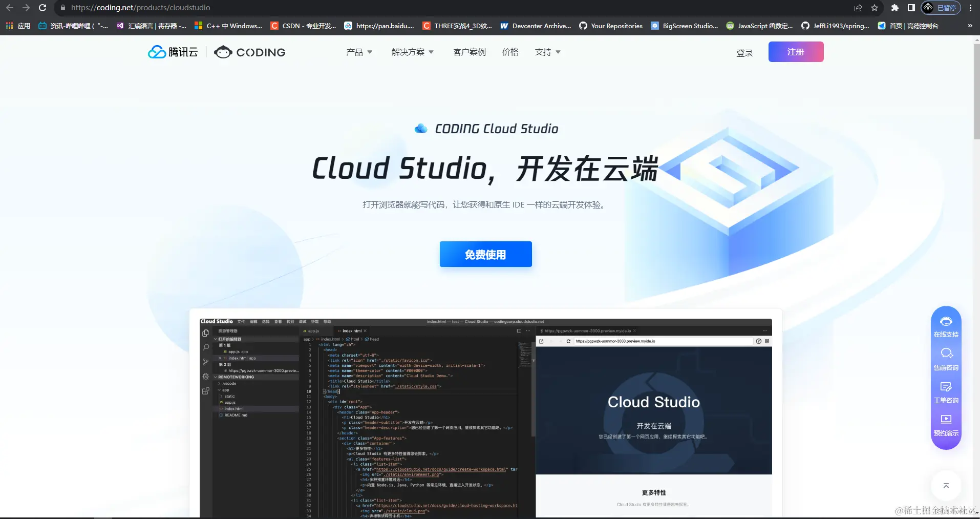This screenshot has width=980, height=519.
Task: Open the C++ 中 Windows bookmark
Action: 228,26
